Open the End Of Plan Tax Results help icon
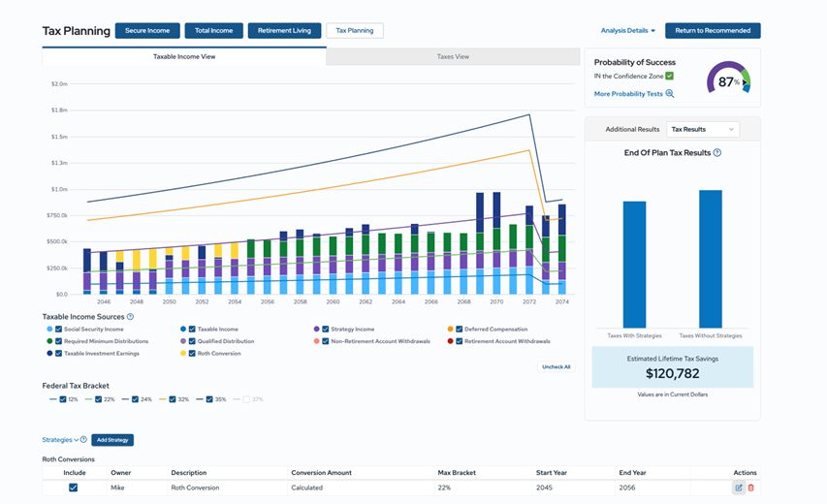Viewport: 827px width, 504px height. (x=717, y=153)
